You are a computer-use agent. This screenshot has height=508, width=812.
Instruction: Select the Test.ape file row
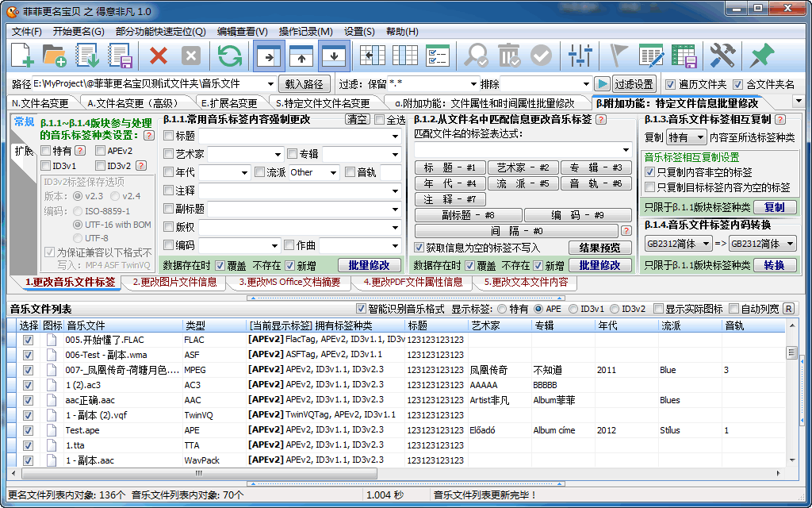pyautogui.click(x=82, y=430)
